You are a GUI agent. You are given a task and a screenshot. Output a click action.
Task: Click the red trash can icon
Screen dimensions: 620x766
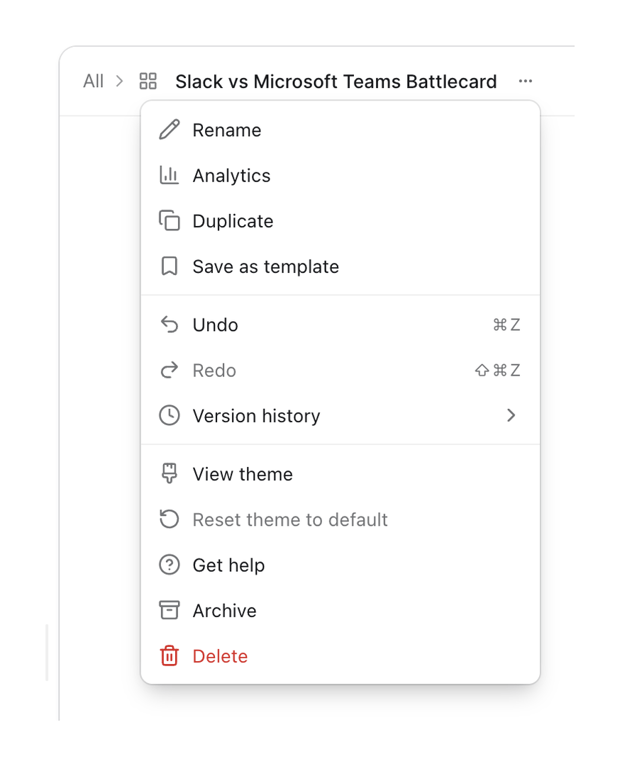click(x=169, y=656)
